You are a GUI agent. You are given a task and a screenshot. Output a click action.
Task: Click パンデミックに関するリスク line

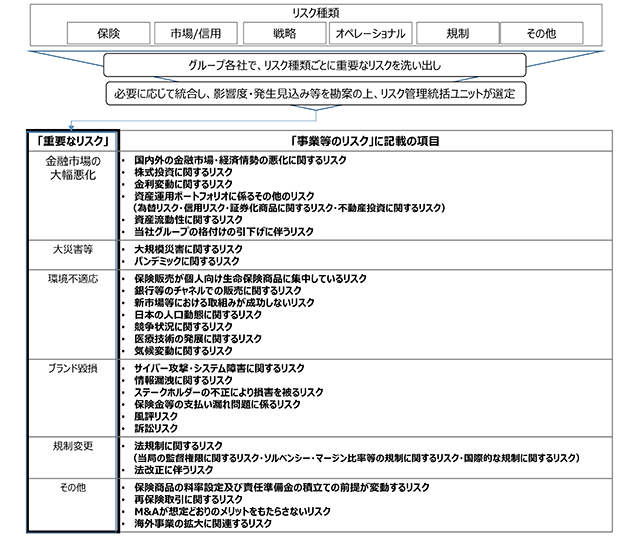[187, 261]
